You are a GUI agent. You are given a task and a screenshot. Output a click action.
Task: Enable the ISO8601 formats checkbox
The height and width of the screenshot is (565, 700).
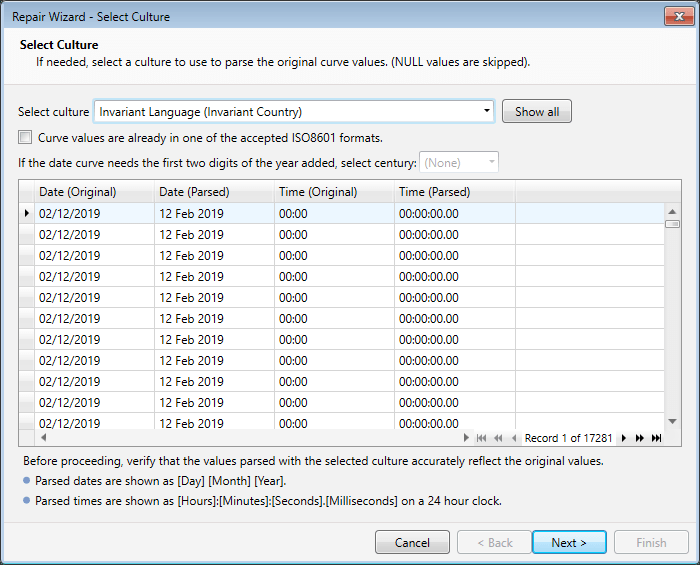click(25, 138)
